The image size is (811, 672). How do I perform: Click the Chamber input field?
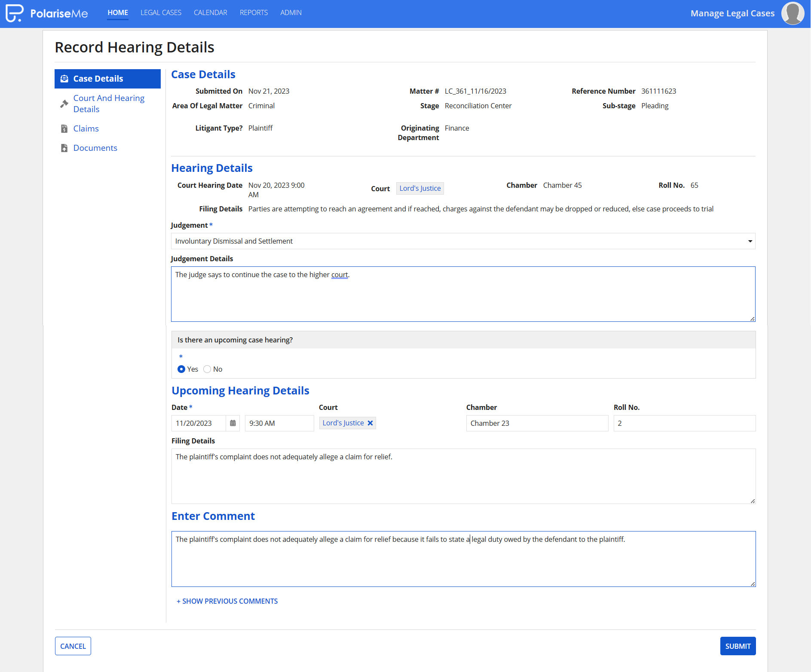537,423
